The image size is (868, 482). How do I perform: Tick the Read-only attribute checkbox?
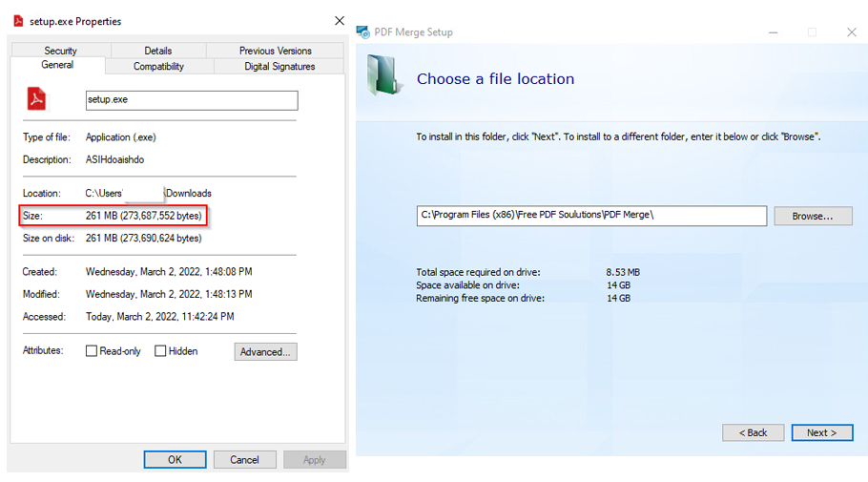(92, 350)
